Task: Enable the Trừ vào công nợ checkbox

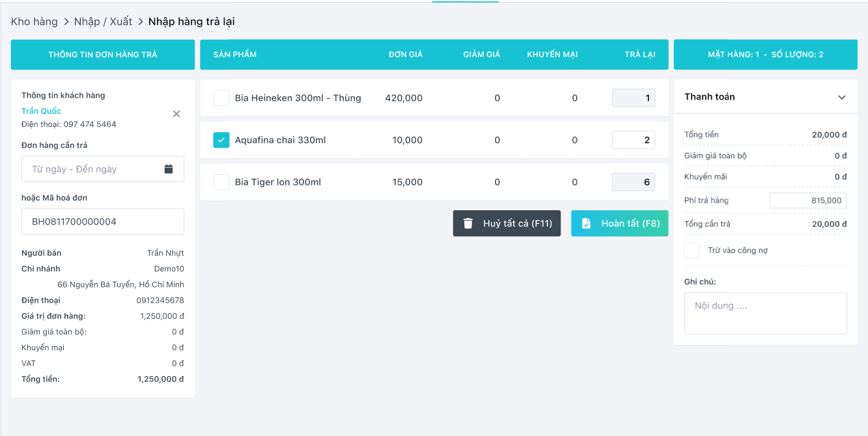Action: point(692,251)
